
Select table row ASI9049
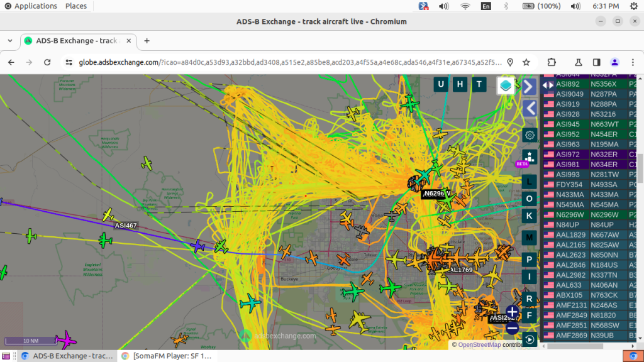(590, 94)
